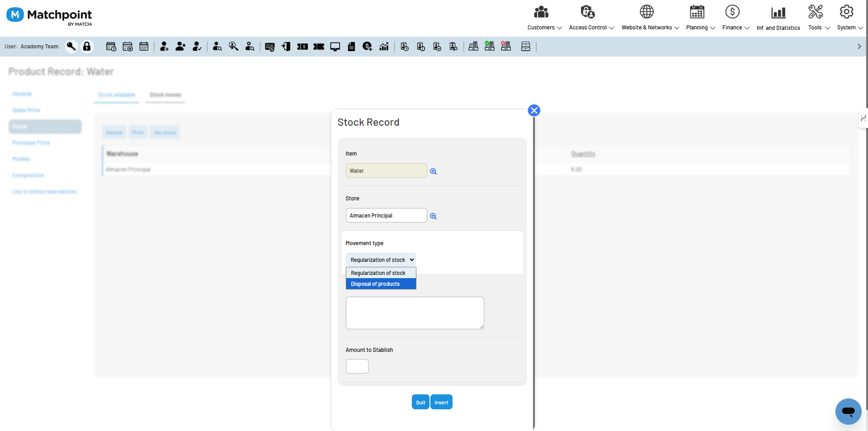Screen dimensions: 868x431
Task: Open the Planning menu
Action: point(700,18)
